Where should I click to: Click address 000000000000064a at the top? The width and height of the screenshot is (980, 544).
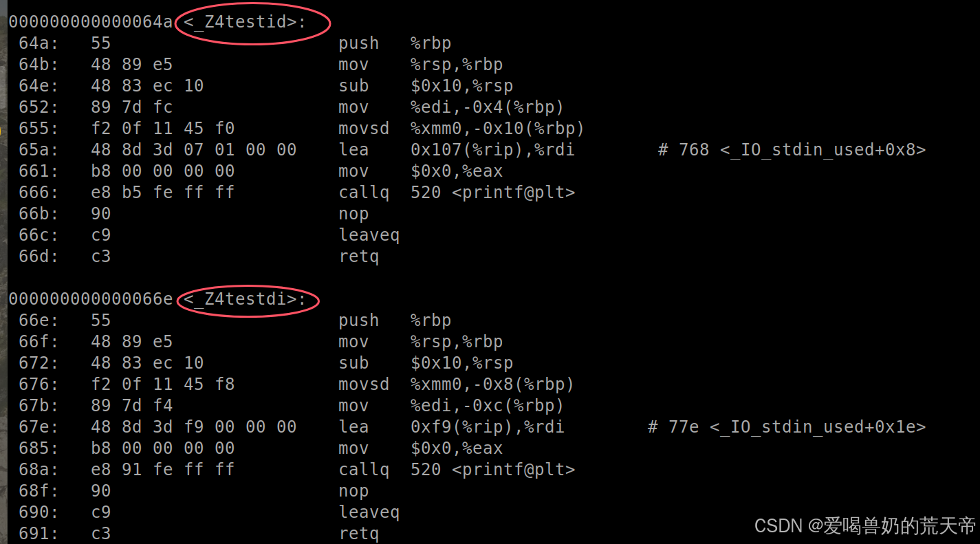90,22
